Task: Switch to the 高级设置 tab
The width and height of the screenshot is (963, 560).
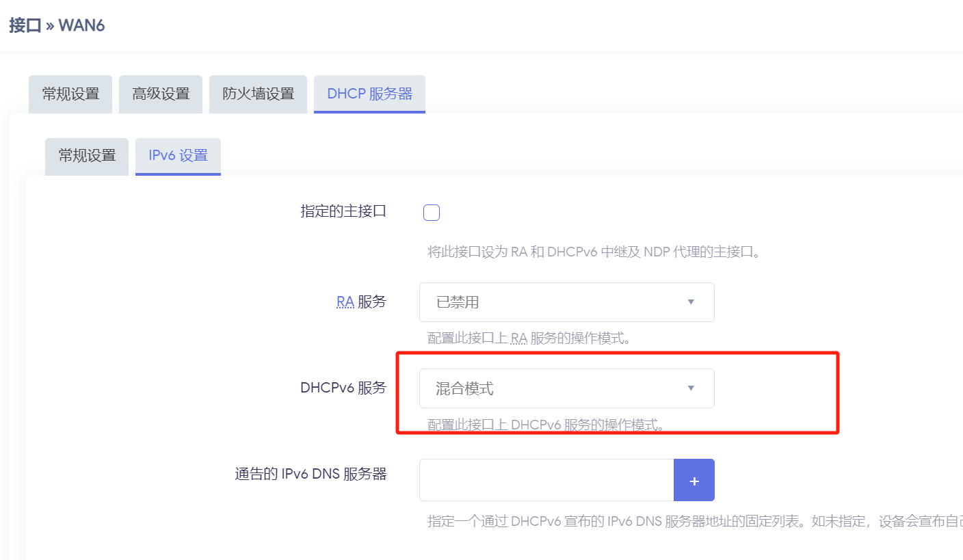Action: (161, 94)
